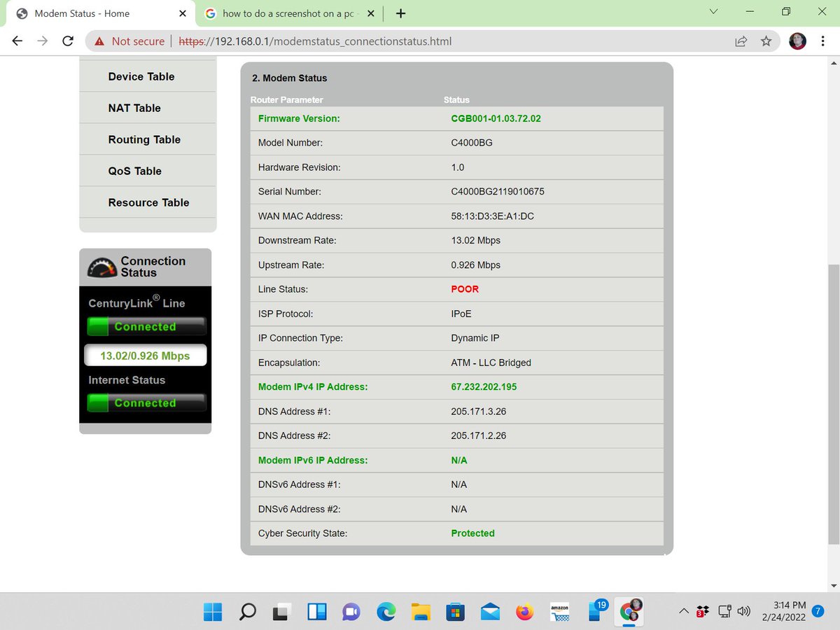Image resolution: width=840 pixels, height=630 pixels.
Task: Open the Teams Chat taskbar icon
Action: point(351,612)
